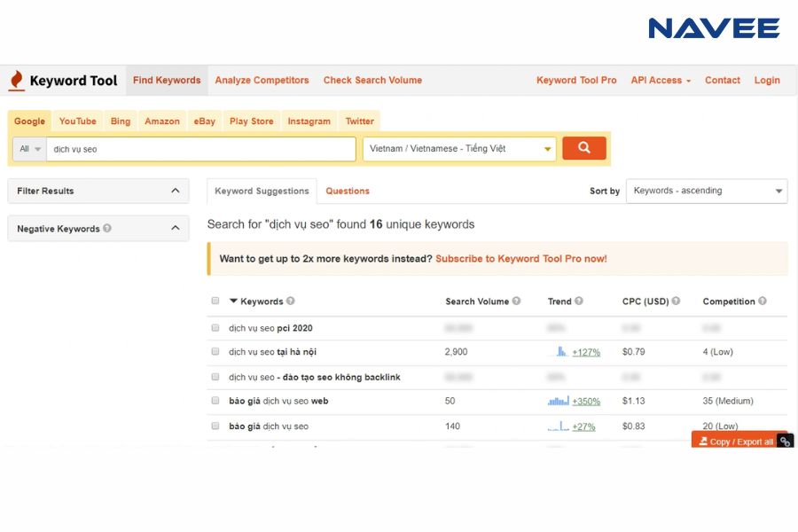Check the box for dịch vụ seo tại hà nội
Viewport: 798px width, 532px height.
(215, 351)
